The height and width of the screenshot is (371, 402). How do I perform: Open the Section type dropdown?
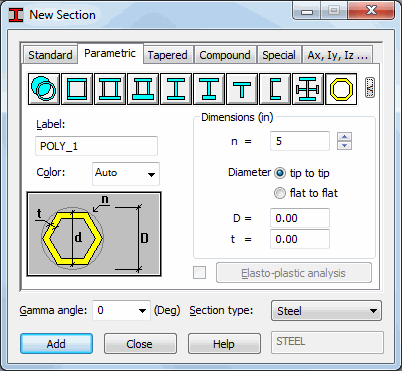326,311
